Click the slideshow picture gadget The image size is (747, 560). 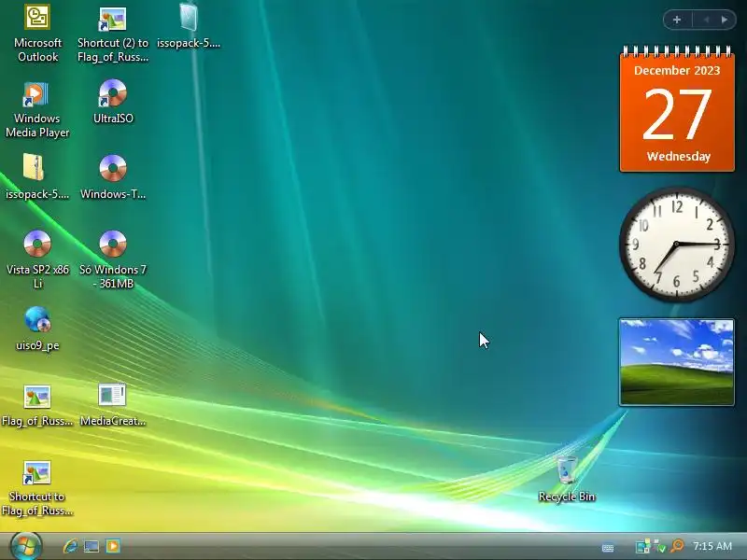pyautogui.click(x=676, y=362)
